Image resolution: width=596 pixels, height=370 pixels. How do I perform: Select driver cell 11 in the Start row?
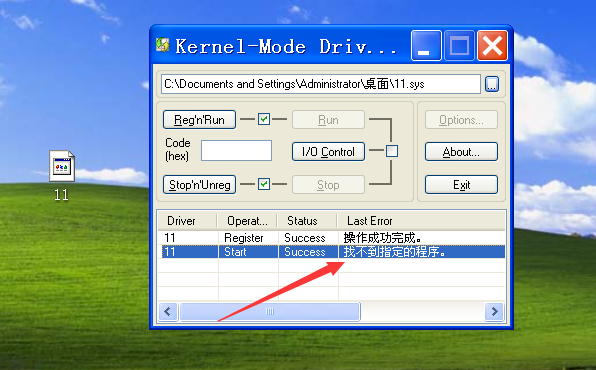(x=170, y=252)
